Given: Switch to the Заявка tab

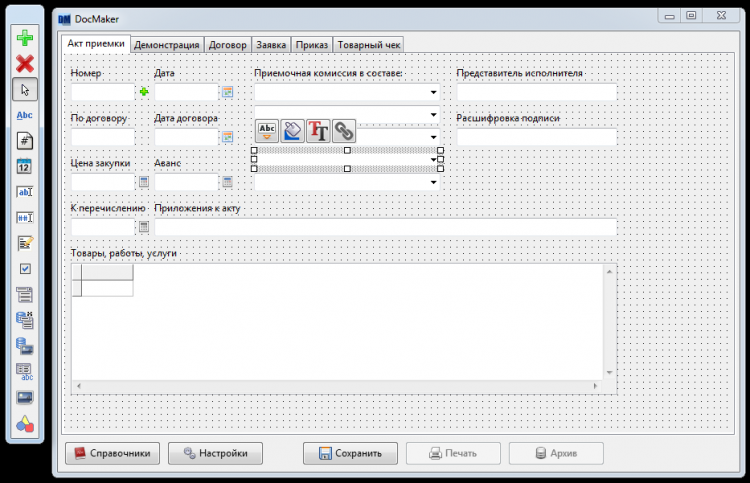Looking at the screenshot, I should click(271, 45).
